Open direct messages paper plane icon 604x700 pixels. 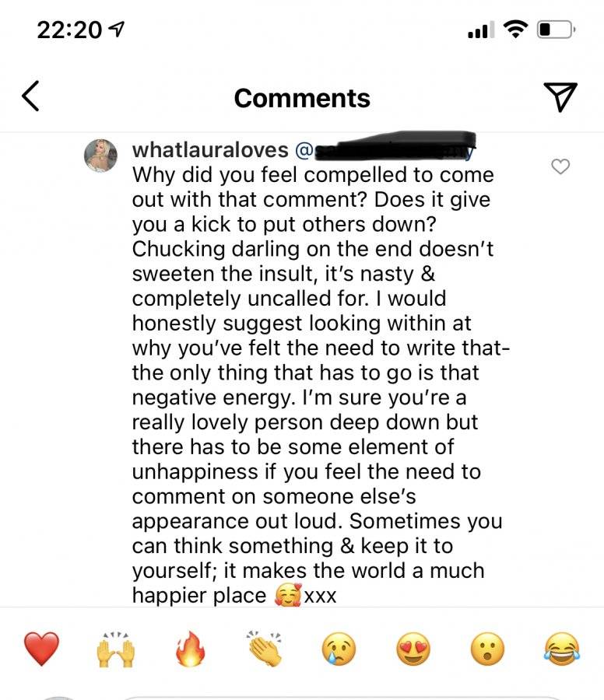pyautogui.click(x=560, y=96)
